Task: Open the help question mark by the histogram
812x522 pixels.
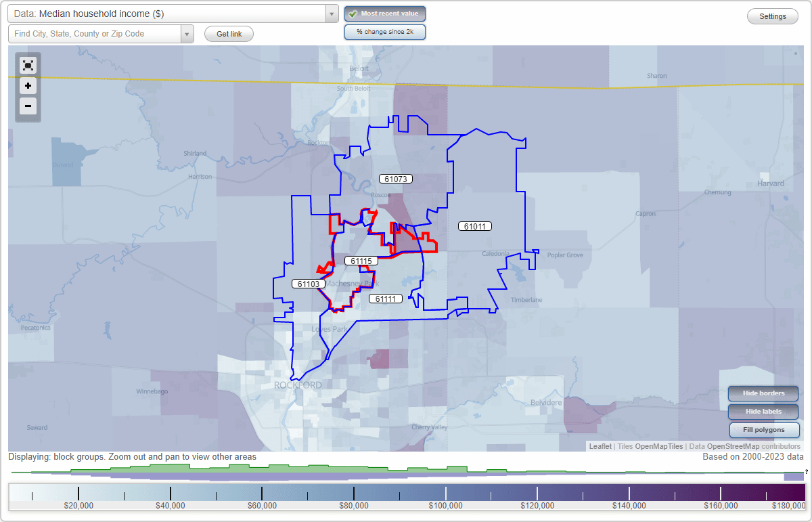Action: click(x=807, y=471)
